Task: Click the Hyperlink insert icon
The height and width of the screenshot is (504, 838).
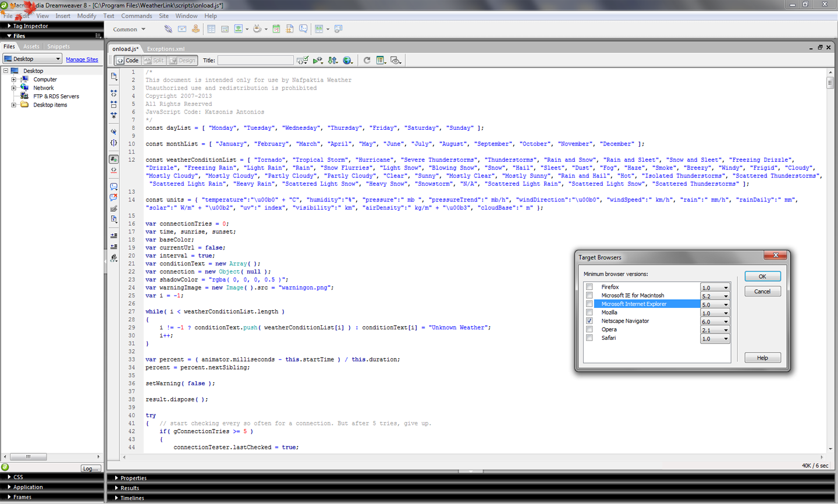Action: click(x=168, y=29)
